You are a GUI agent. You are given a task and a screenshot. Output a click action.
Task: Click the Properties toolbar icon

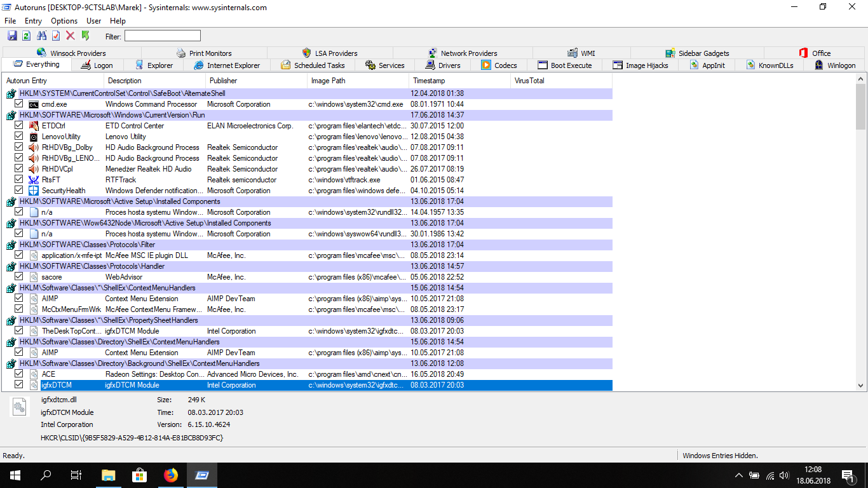click(x=56, y=36)
